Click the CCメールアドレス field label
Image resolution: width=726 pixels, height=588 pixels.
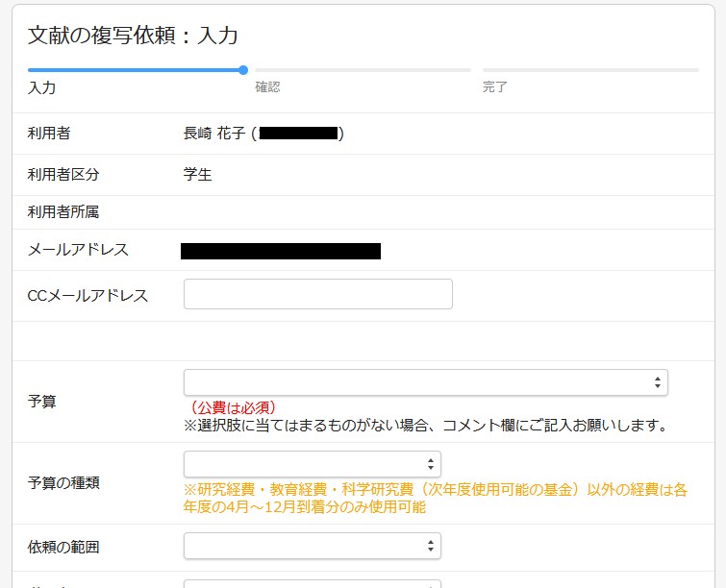click(88, 295)
